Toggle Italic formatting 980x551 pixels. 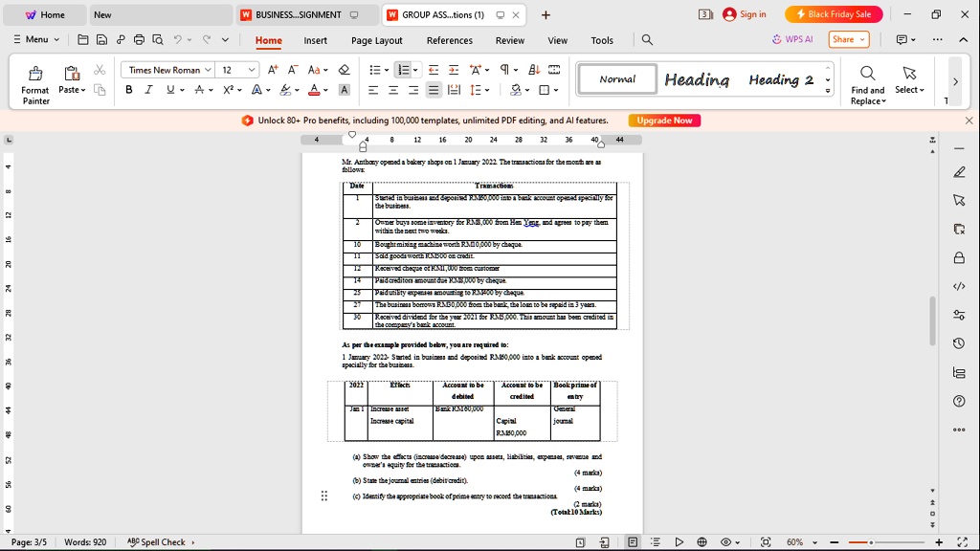146,89
